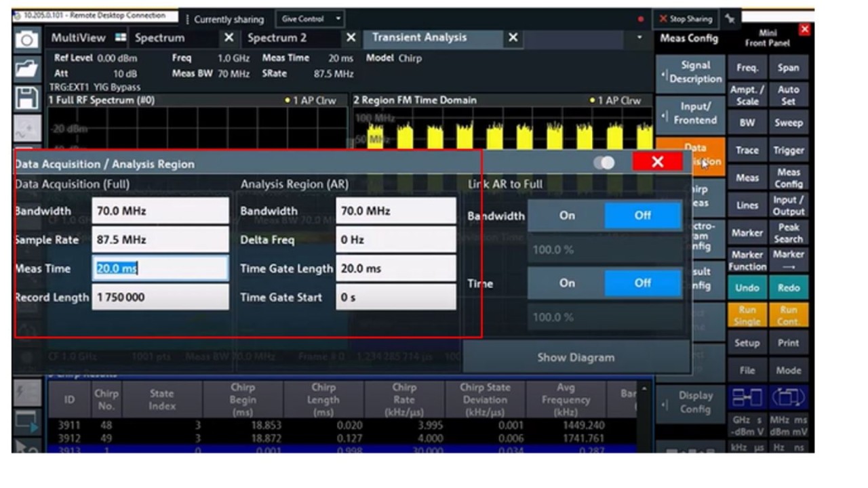Click the MultiView windows icon
The height and width of the screenshot is (488, 868).
click(121, 38)
